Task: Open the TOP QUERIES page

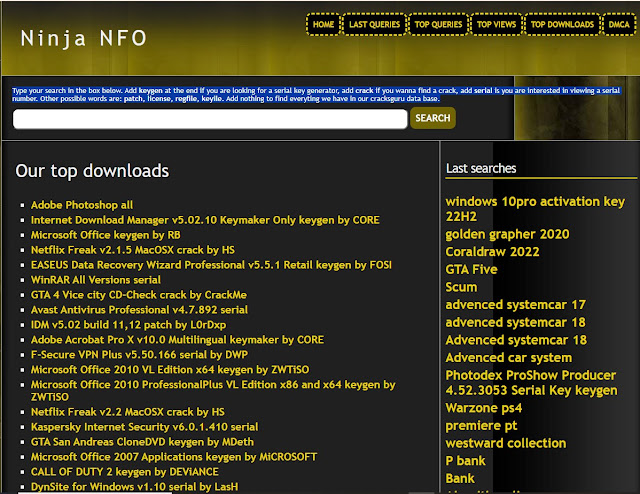Action: [438, 24]
